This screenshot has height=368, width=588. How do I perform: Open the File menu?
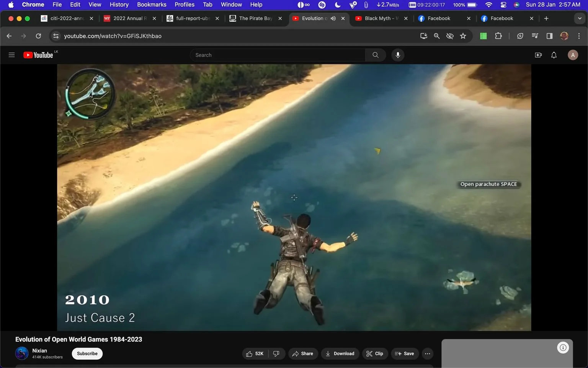(57, 5)
